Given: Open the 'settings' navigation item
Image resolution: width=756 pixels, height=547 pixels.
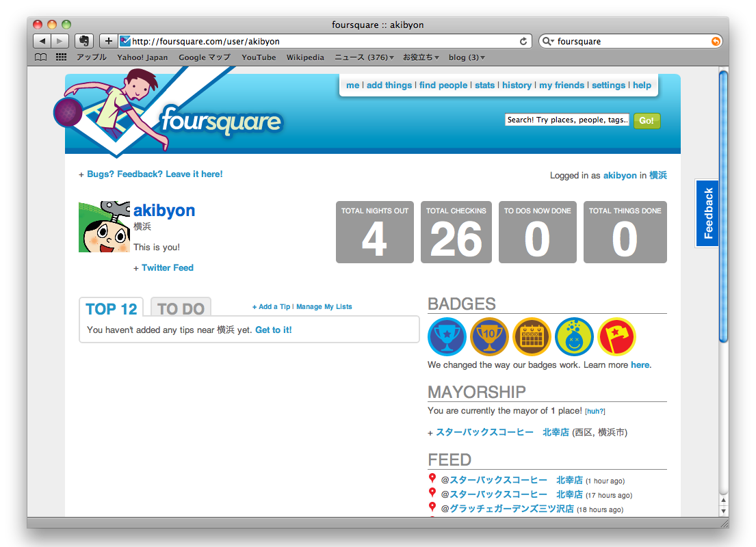Looking at the screenshot, I should [x=608, y=85].
